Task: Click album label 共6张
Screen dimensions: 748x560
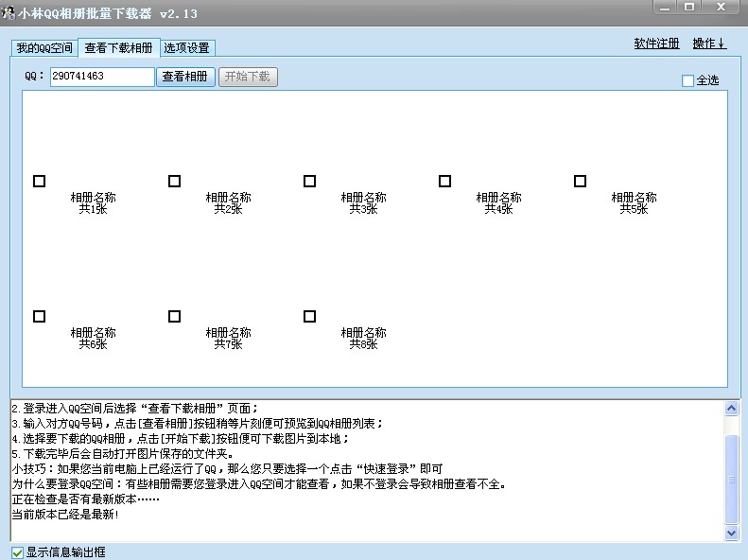Action: pyautogui.click(x=93, y=344)
